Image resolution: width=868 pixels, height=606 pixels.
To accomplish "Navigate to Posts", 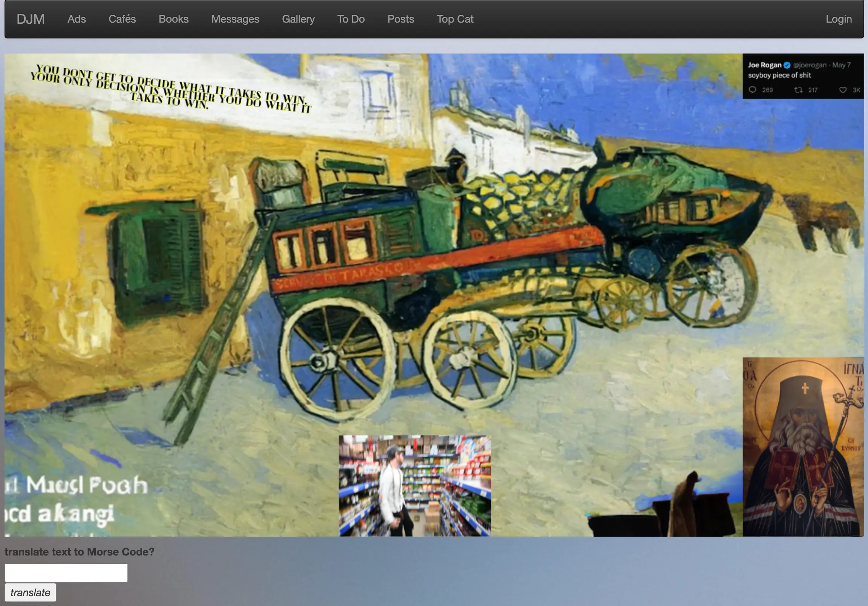I will click(x=401, y=19).
